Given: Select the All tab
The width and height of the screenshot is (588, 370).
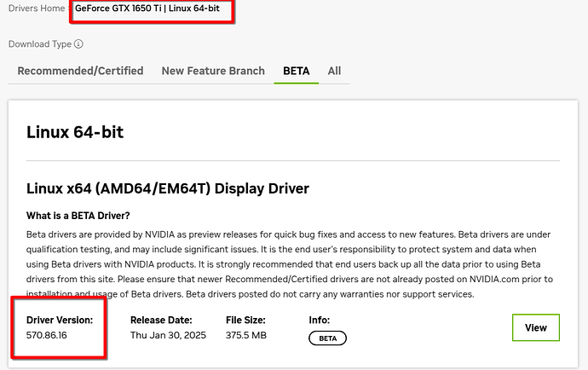Looking at the screenshot, I should pyautogui.click(x=334, y=71).
